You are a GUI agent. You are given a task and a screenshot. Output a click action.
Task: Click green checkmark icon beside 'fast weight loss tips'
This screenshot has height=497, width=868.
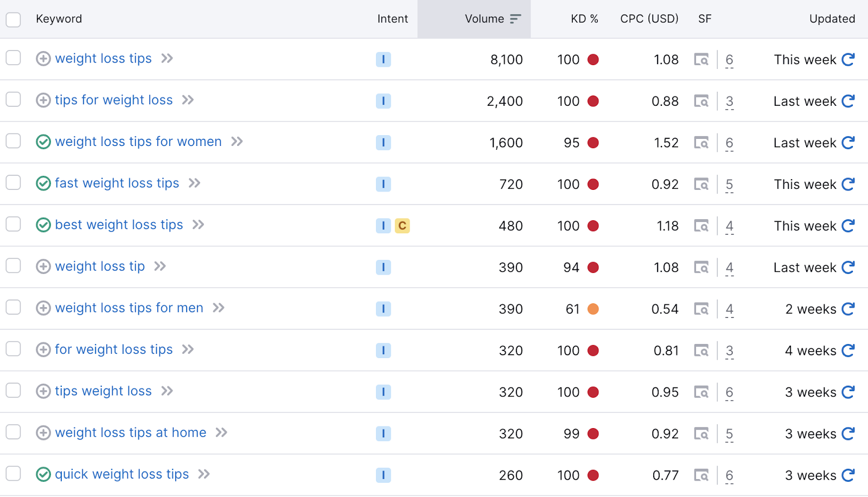point(43,183)
